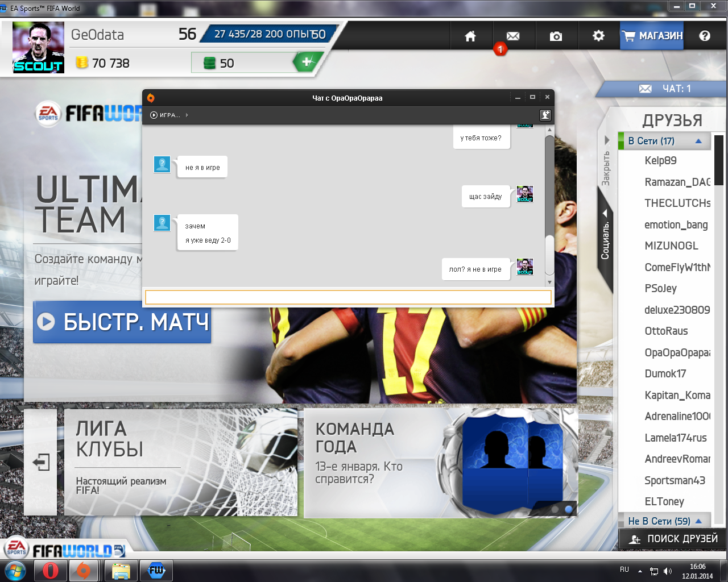Start БЫСТР. МАТЧ quick match

coord(122,322)
